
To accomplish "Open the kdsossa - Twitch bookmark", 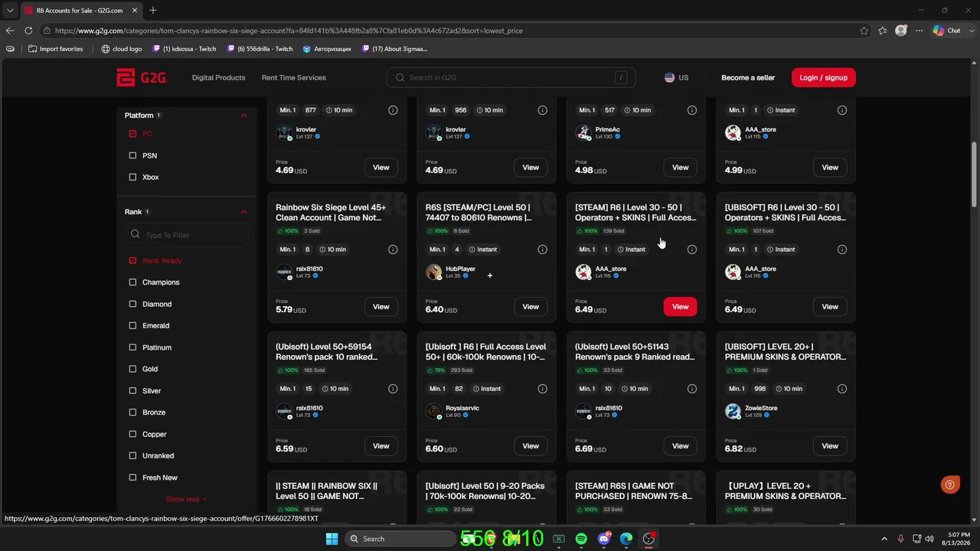I will (x=185, y=49).
